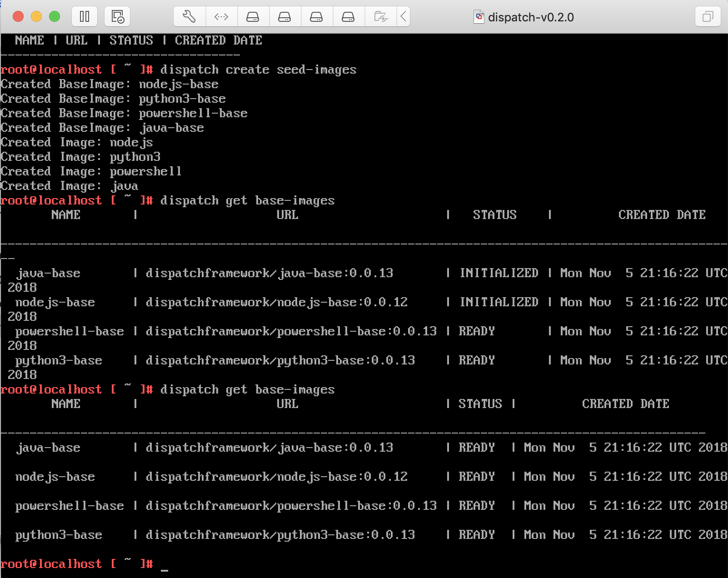Viewport: 728px width, 578px height.
Task: Select line 'Created BaseImage: powershell-base'
Action: [124, 113]
